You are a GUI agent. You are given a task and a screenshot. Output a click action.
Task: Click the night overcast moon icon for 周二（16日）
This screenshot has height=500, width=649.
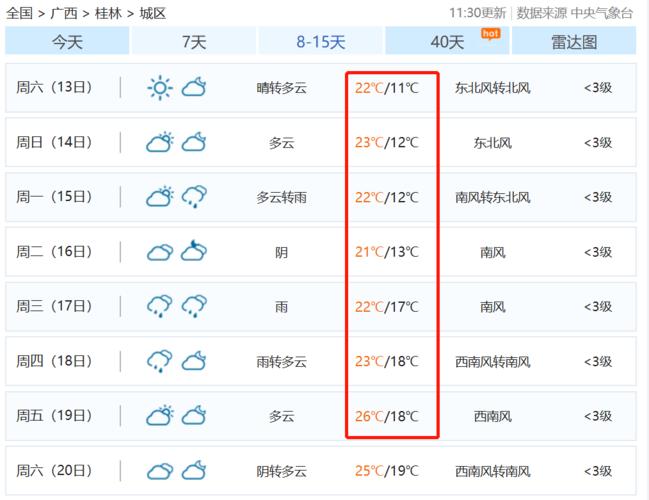point(194,250)
